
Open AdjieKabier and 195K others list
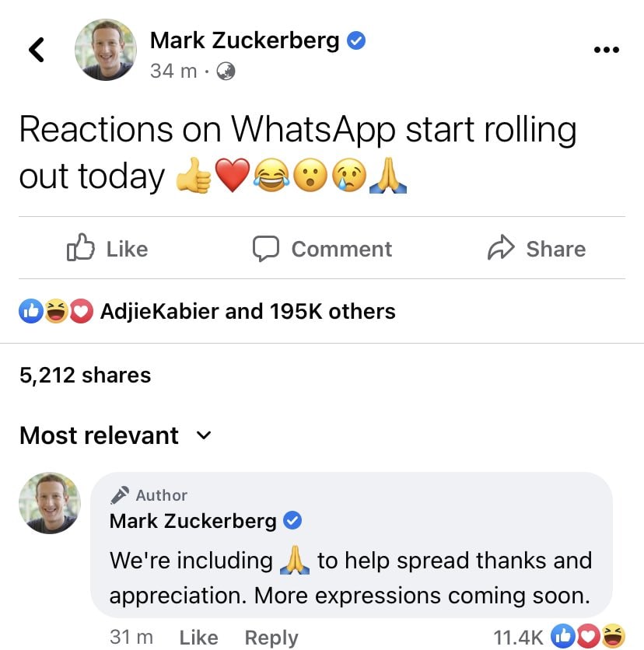click(x=247, y=311)
